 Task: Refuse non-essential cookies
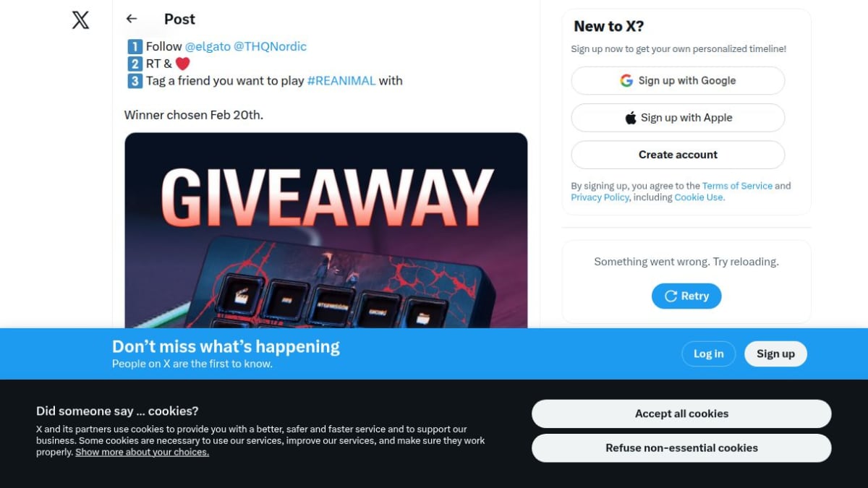pyautogui.click(x=681, y=448)
